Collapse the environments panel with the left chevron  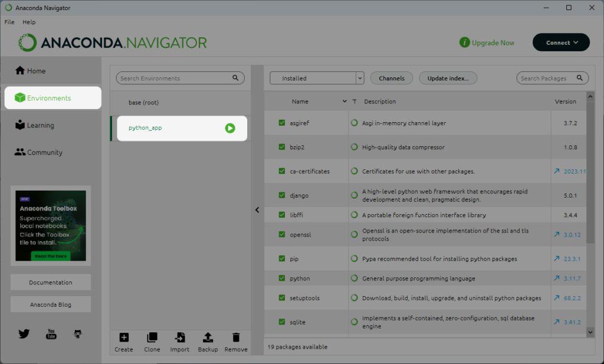257,210
